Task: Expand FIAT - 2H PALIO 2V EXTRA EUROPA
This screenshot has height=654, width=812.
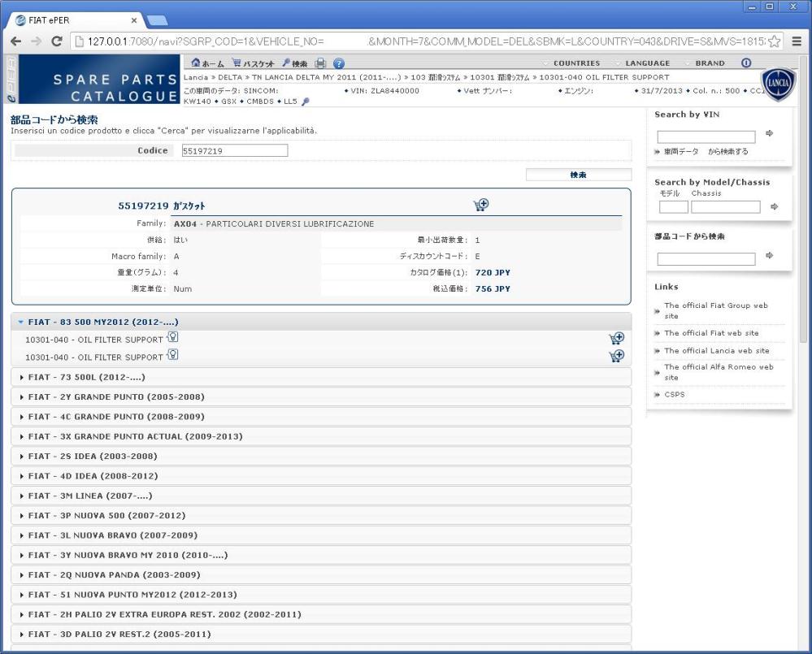Action: click(321, 614)
